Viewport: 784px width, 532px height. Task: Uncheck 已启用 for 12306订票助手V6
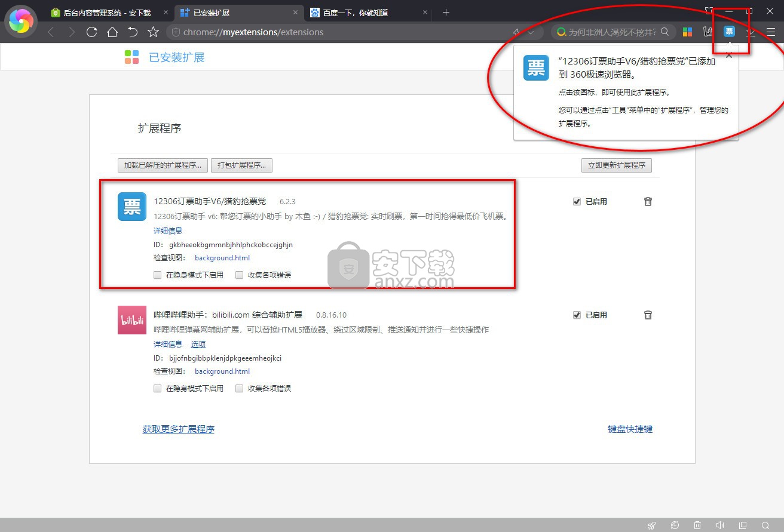[x=577, y=202]
